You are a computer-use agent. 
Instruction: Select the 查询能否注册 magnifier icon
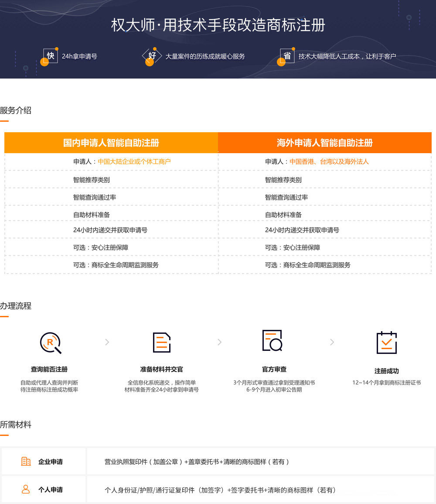pyautogui.click(x=51, y=343)
